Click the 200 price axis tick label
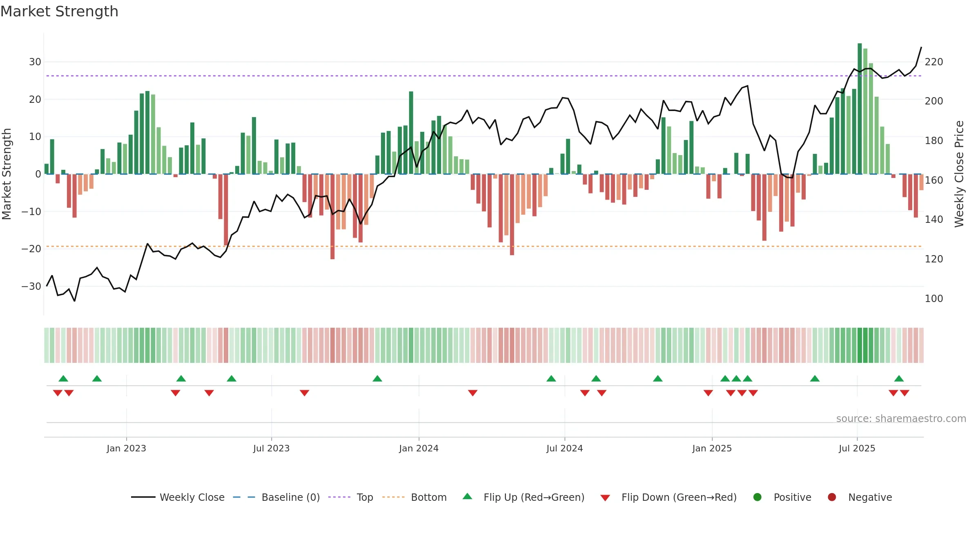The width and height of the screenshot is (980, 551). [x=934, y=101]
